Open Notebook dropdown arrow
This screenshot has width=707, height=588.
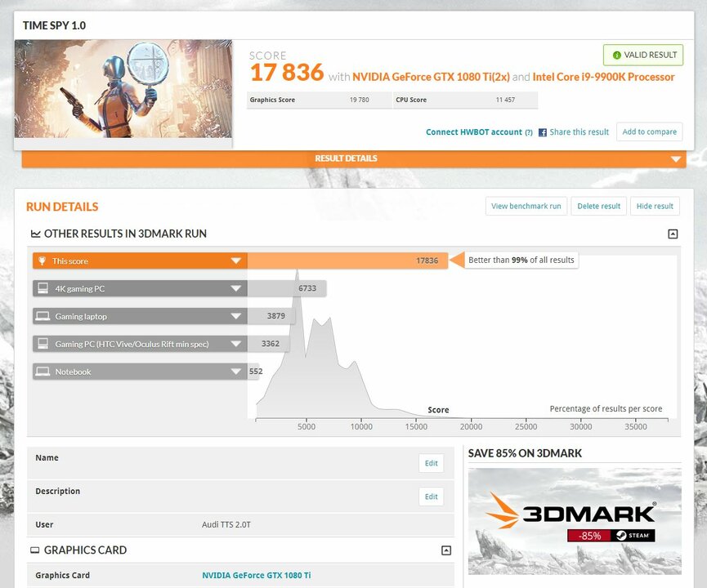236,372
